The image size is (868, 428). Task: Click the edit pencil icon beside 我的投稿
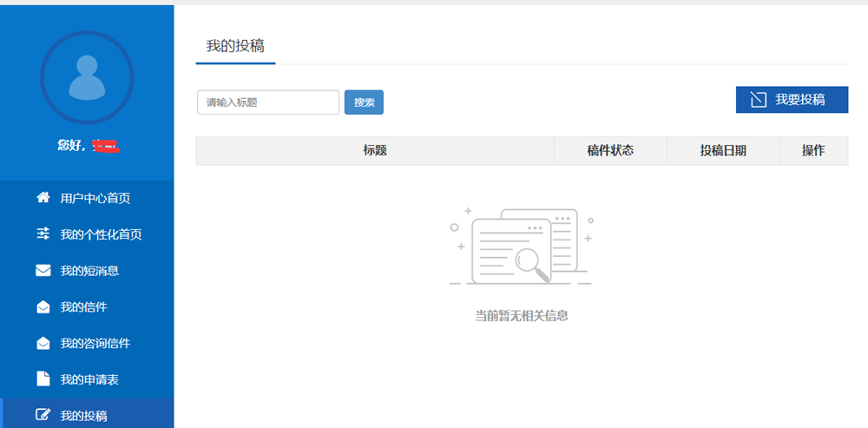[43, 415]
